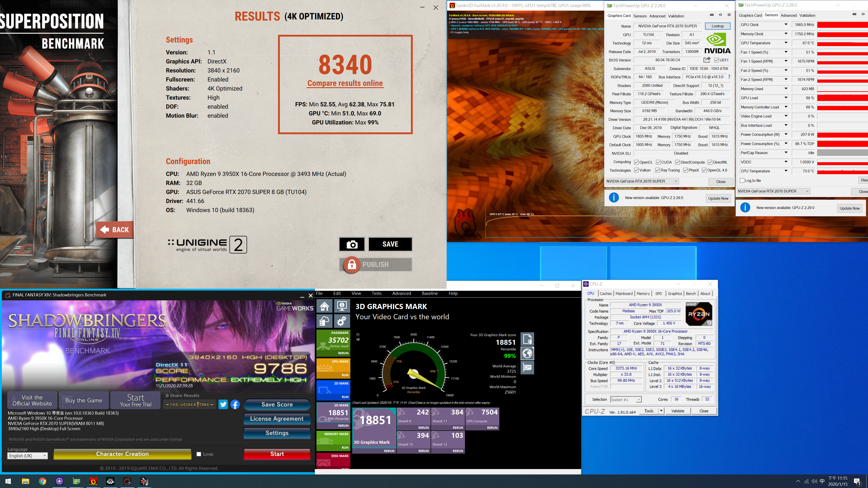Toggle the CUDA checkbox in GPU-Z

[658, 162]
